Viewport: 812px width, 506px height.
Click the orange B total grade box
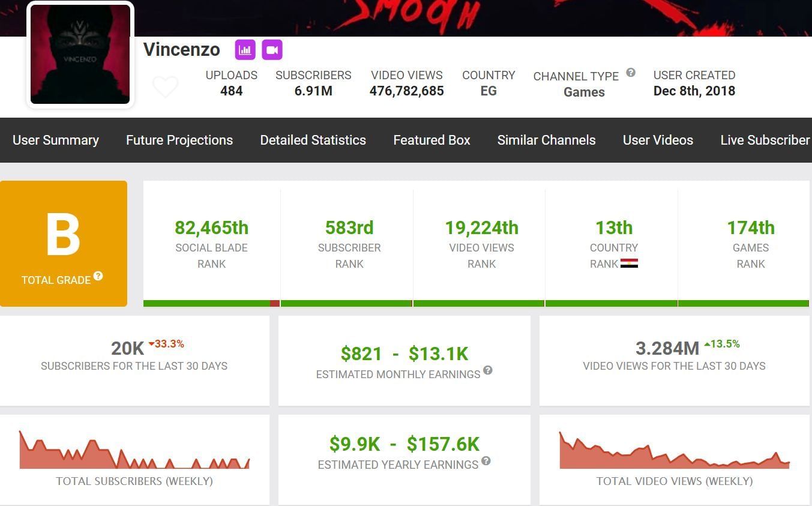tap(64, 243)
